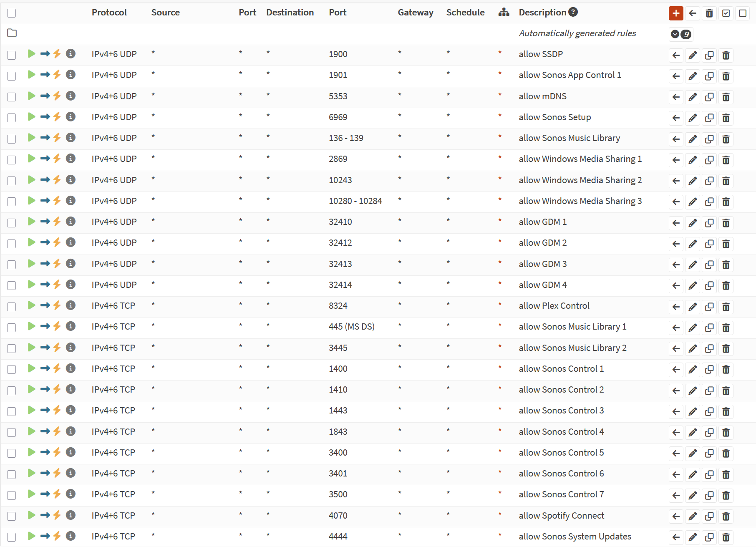756x547 pixels.
Task: Click the category tree icon in the header
Action: tap(504, 12)
